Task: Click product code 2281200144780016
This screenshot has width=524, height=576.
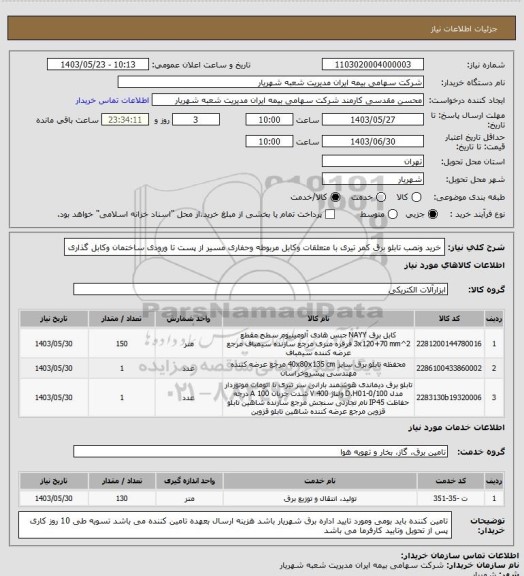Action: point(449,344)
